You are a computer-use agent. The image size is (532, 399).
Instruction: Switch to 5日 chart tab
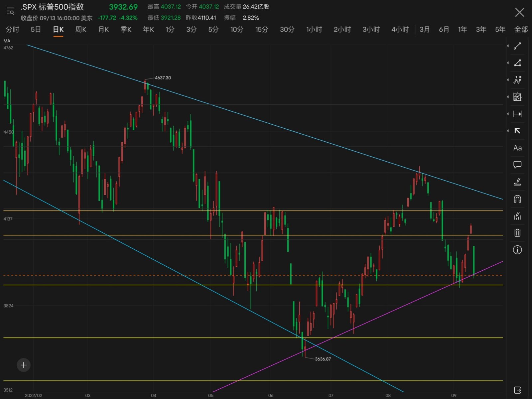[x=36, y=30]
